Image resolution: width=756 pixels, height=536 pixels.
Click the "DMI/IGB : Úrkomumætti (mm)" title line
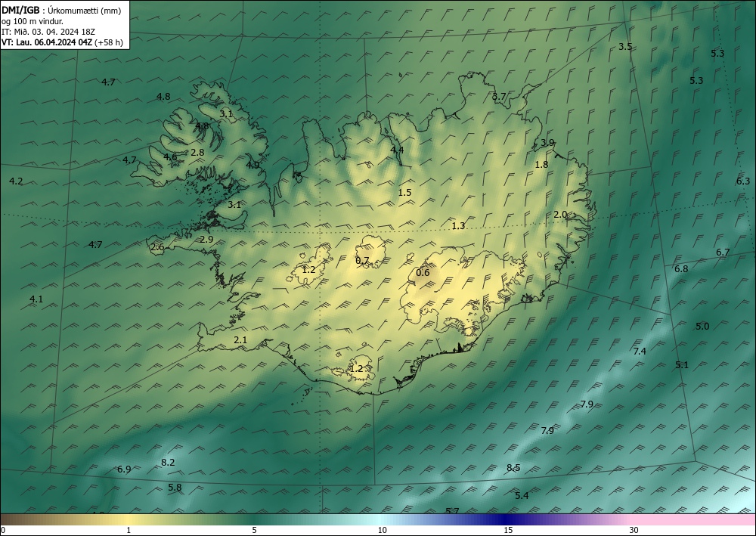[x=61, y=11]
